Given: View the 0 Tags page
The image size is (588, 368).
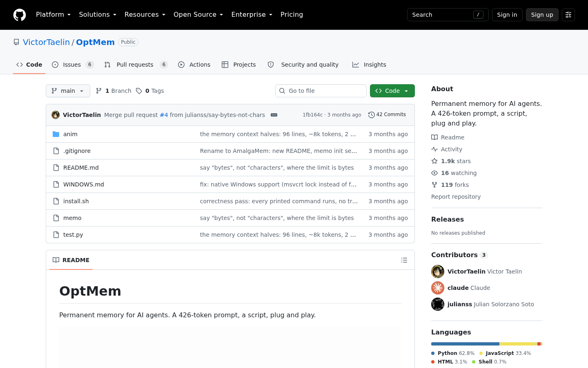Looking at the screenshot, I should pyautogui.click(x=150, y=91).
